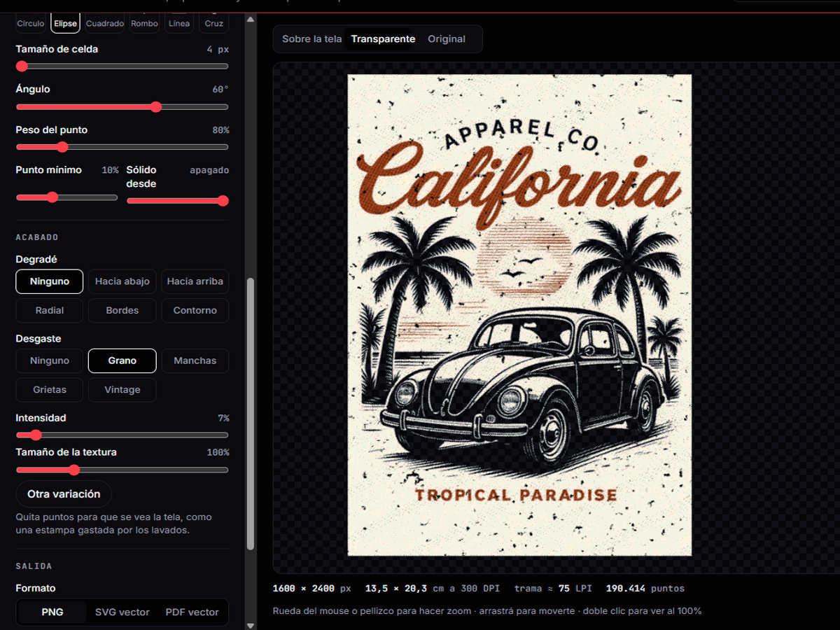Click the Intensidad slider track
840x630 pixels.
click(x=122, y=435)
